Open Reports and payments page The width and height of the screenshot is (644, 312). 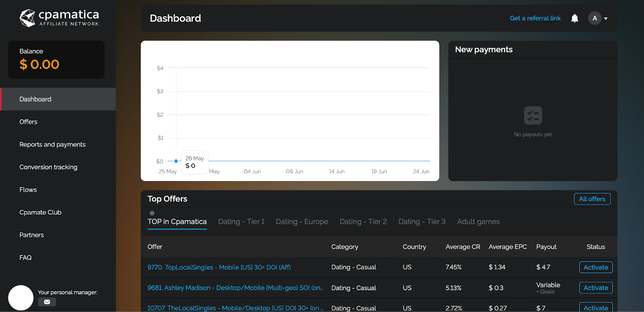[x=52, y=145]
